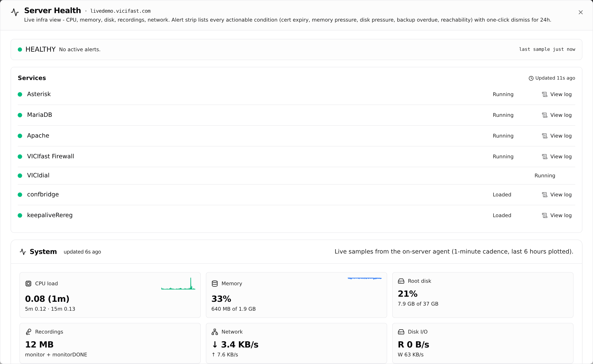Click the green status dot beside VICIdial
The image size is (593, 364).
click(20, 175)
